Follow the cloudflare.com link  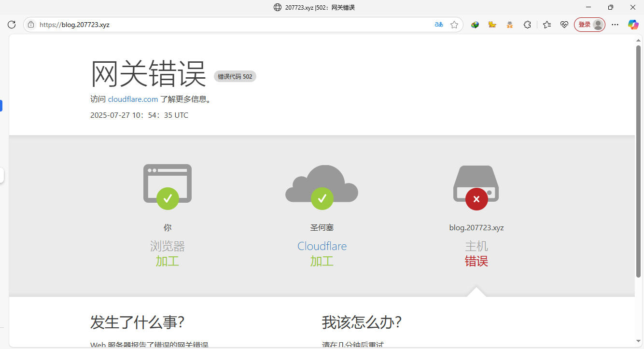click(133, 99)
